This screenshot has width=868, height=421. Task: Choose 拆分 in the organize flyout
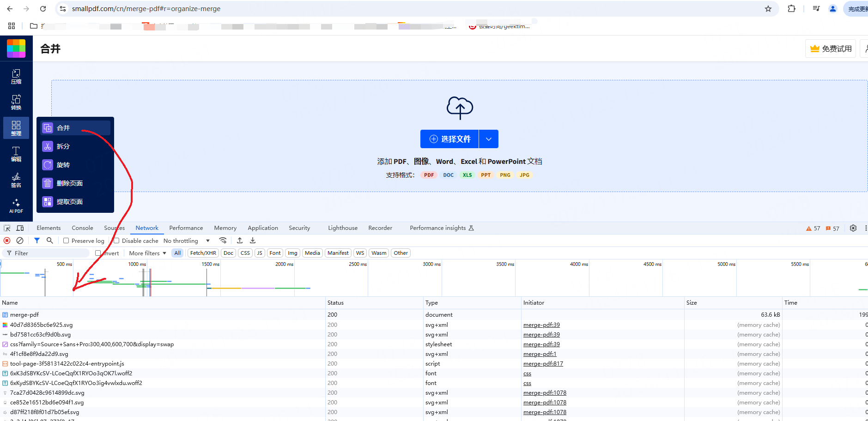tap(75, 146)
